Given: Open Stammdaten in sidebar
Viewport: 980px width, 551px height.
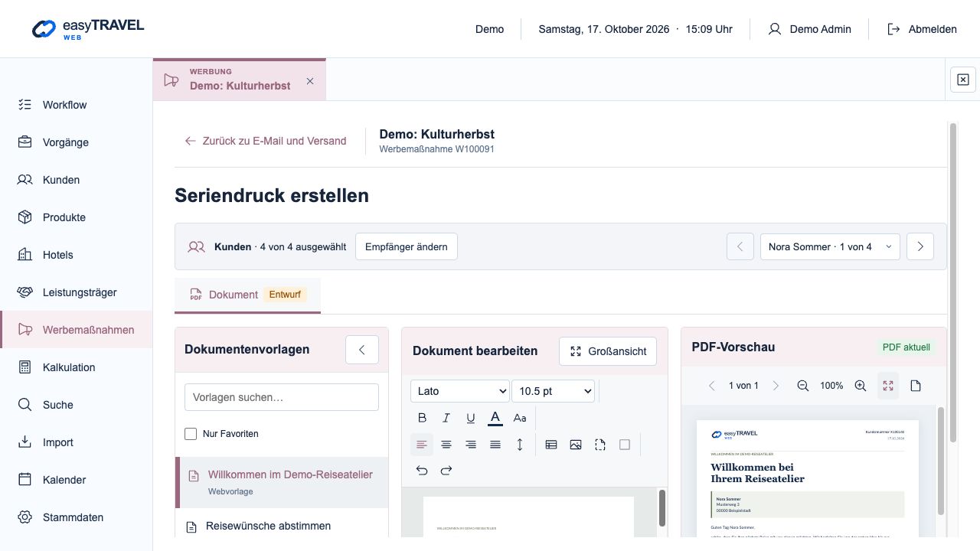Looking at the screenshot, I should 77,517.
